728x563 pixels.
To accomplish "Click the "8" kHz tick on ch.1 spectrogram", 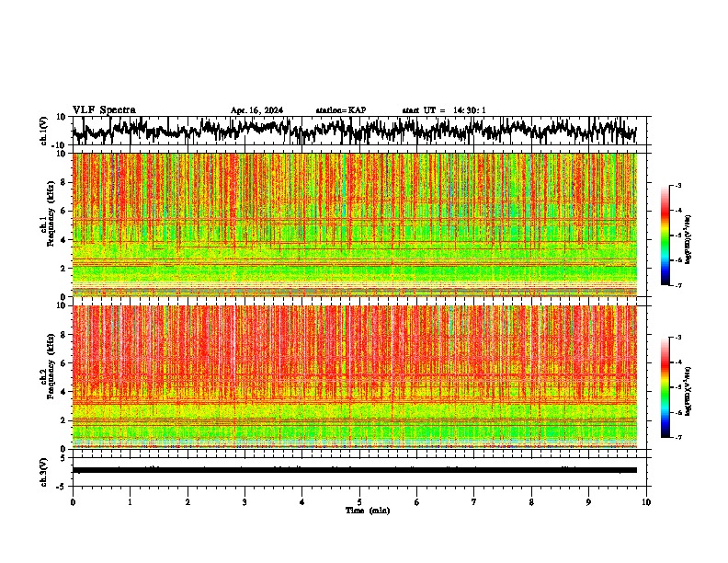I will 64,182.
